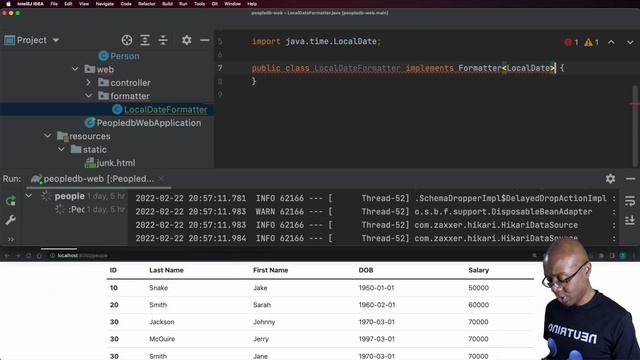This screenshot has width=640, height=360.
Task: Click the Last Name column header
Action: (x=166, y=270)
